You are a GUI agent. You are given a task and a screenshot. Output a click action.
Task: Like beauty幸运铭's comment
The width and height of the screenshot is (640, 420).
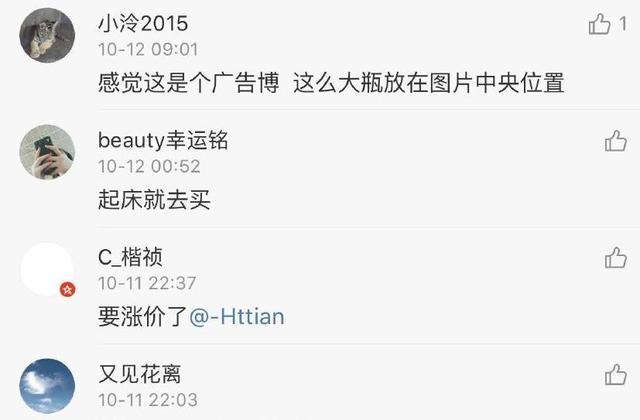(616, 141)
